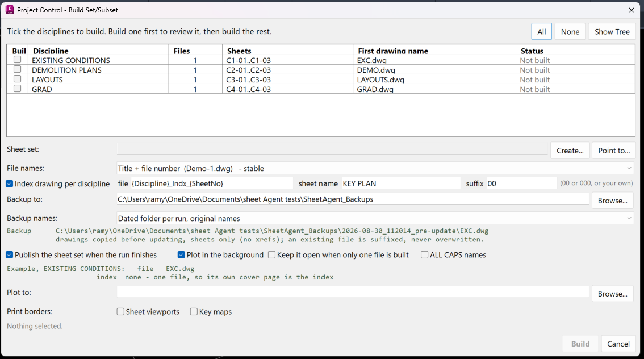Screen dimensions: 644x359
Task: Click the Civil 3D app icon in title bar
Action: (10, 10)
